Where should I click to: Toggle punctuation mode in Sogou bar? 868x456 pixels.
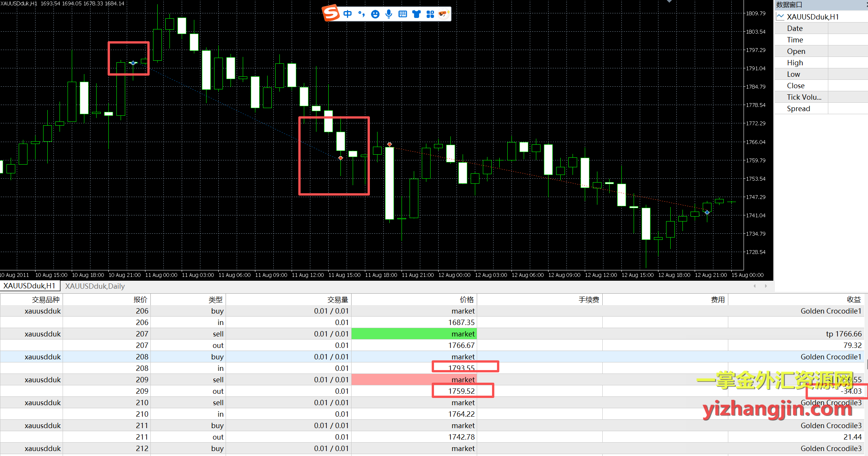pyautogui.click(x=361, y=14)
